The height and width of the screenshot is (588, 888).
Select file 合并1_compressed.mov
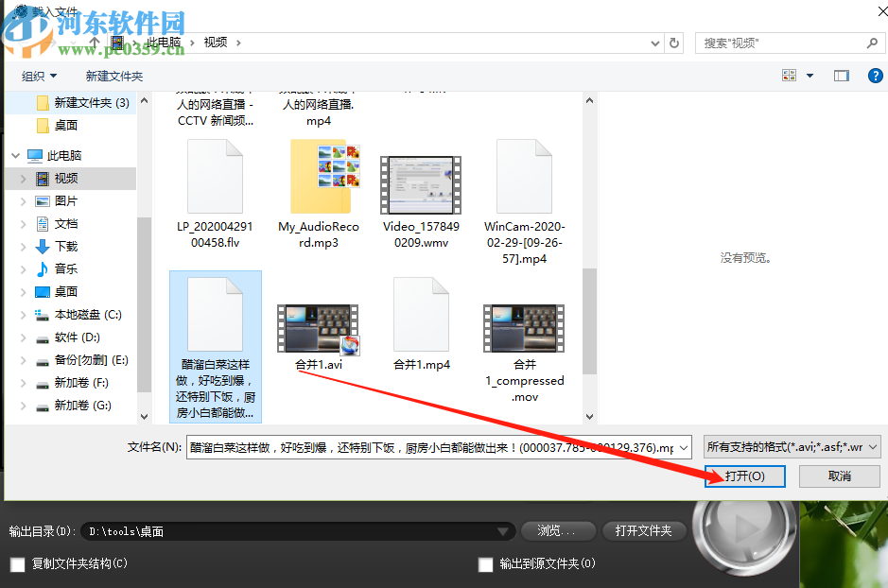point(525,354)
